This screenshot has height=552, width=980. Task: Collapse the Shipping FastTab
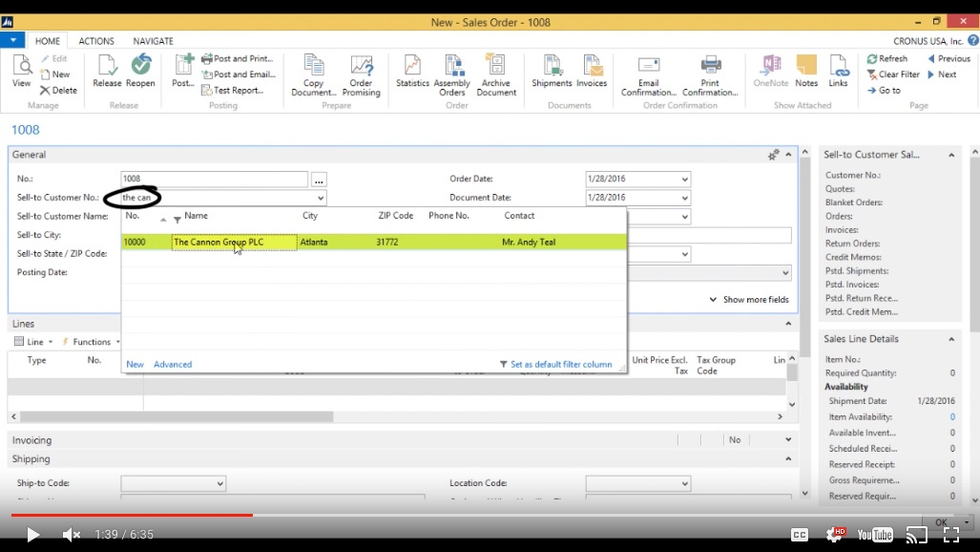(x=789, y=458)
